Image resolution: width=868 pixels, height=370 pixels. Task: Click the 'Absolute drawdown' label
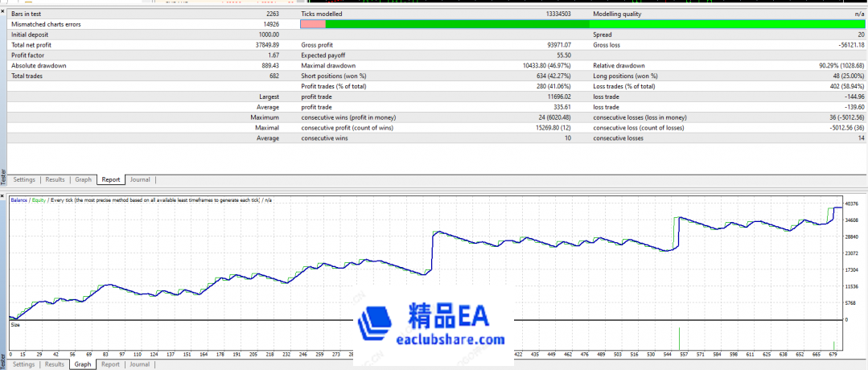tap(39, 65)
